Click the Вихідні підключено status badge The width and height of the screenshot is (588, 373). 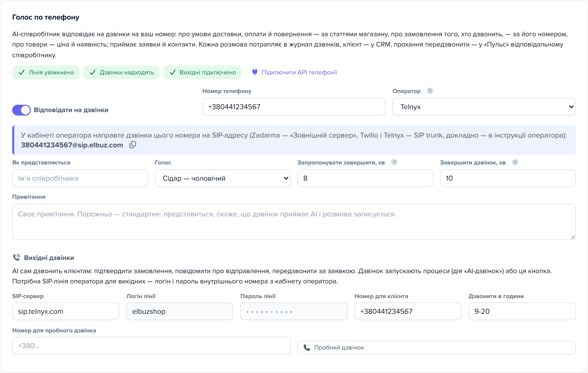[203, 72]
